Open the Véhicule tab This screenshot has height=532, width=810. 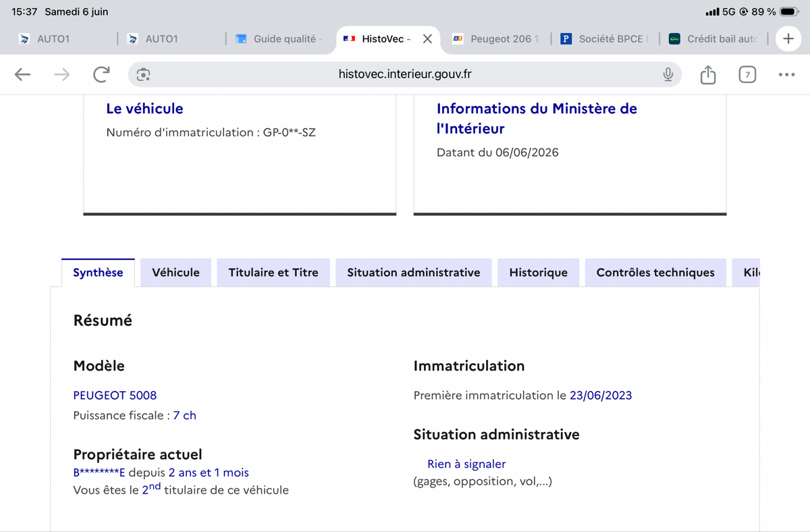pos(175,273)
